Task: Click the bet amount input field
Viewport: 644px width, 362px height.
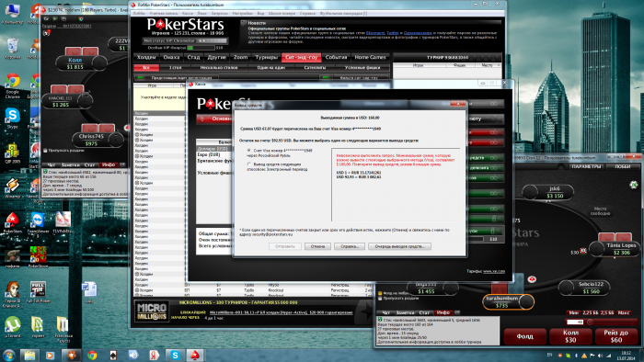Action: click(x=575, y=322)
